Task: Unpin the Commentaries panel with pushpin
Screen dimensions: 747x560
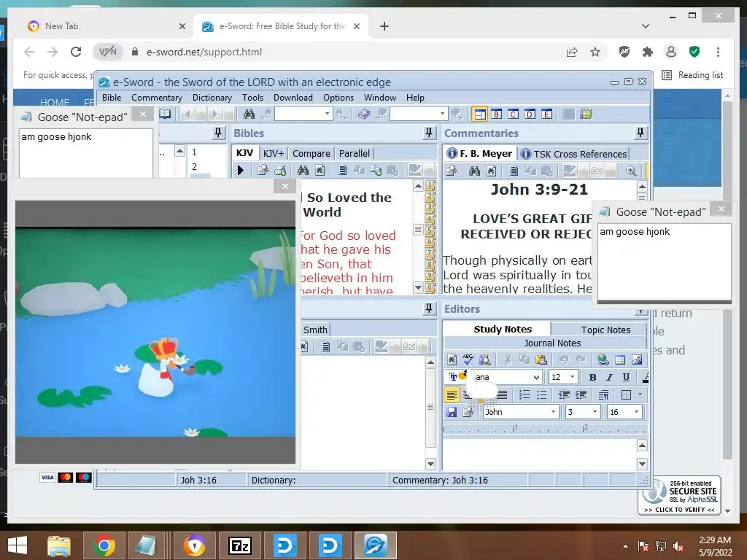Action: (x=640, y=133)
